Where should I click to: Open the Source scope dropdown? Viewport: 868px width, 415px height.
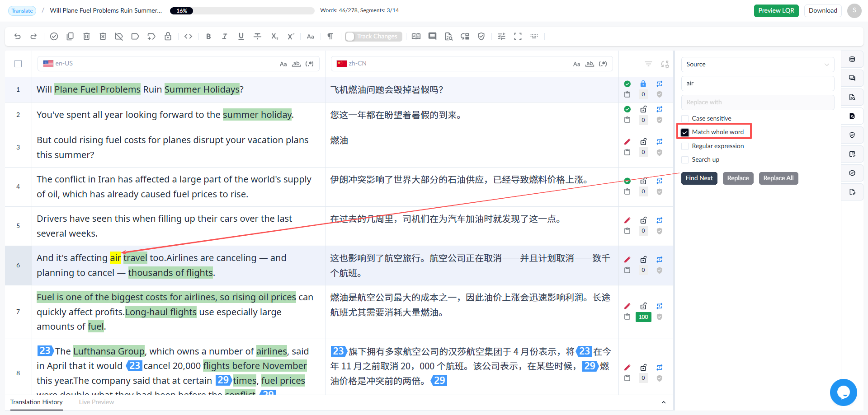[x=758, y=64]
